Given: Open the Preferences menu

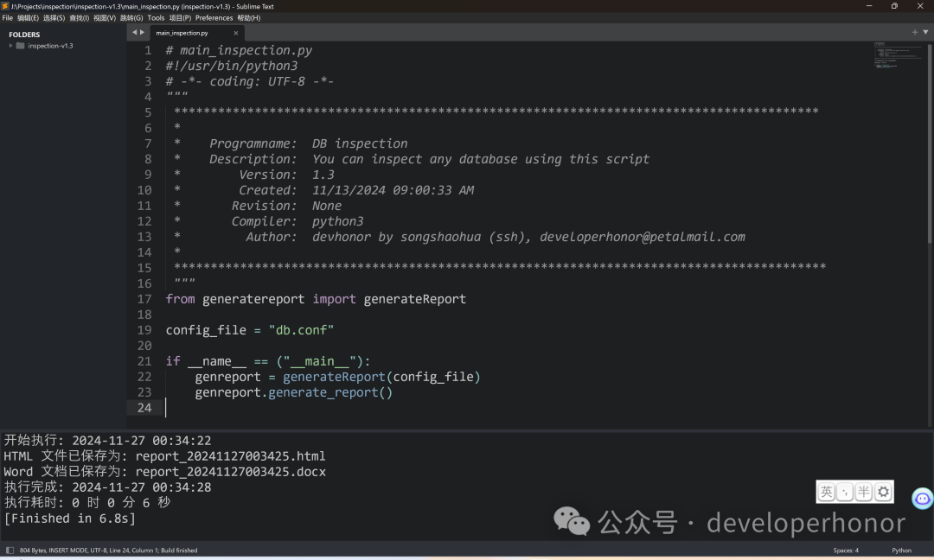Looking at the screenshot, I should (214, 18).
